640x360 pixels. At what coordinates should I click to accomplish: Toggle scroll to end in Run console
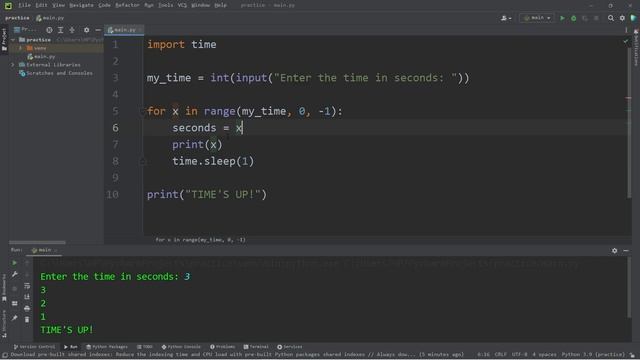tap(27, 297)
